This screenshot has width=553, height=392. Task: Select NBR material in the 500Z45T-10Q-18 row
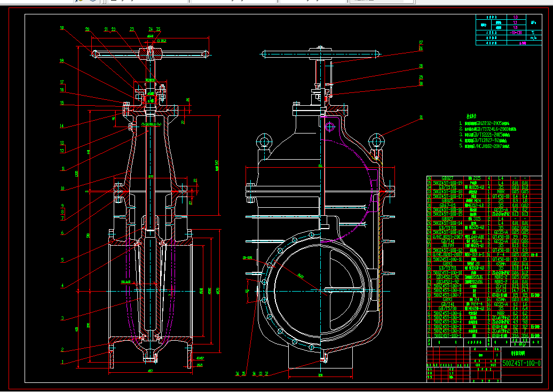click(501, 192)
